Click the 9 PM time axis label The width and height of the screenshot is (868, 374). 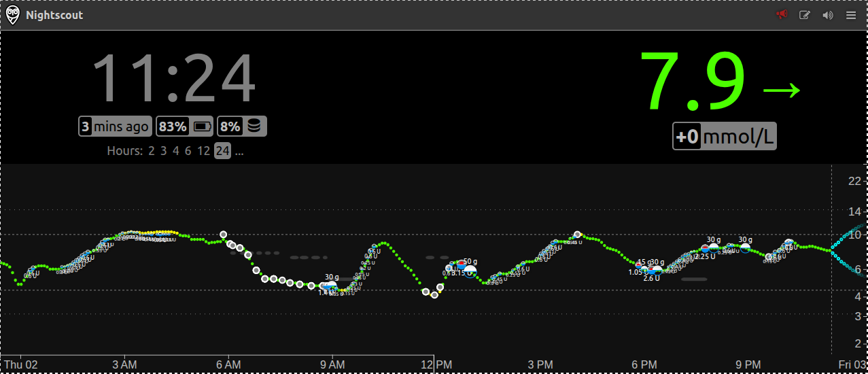(x=748, y=365)
